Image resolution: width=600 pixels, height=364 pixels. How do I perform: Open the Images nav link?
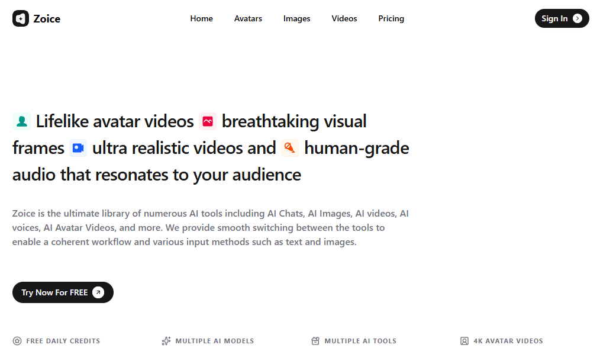pyautogui.click(x=296, y=18)
